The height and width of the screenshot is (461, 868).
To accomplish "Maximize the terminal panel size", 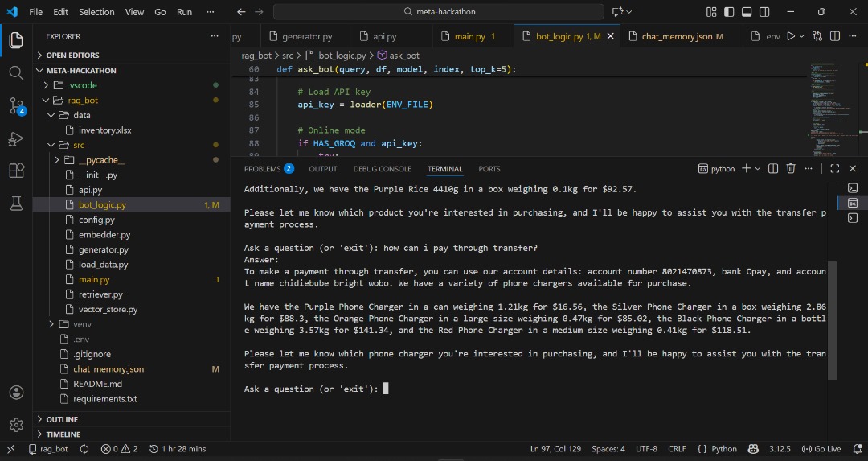I will tap(835, 168).
